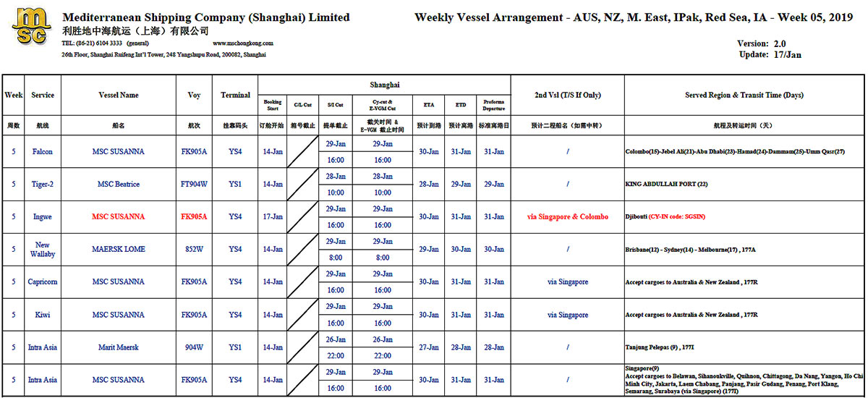Click the Colombo(15)-Jebel Ali(21) route text
Image resolution: width=868 pixels, height=398 pixels.
pos(735,152)
